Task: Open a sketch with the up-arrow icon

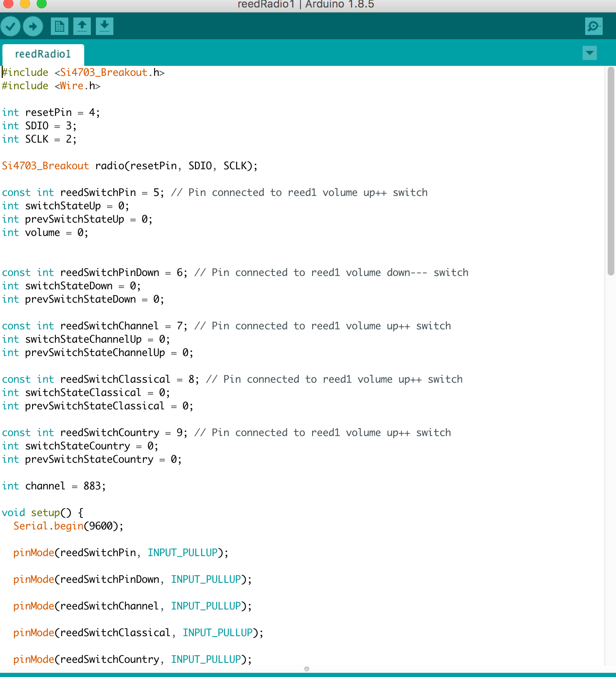Action: point(82,26)
